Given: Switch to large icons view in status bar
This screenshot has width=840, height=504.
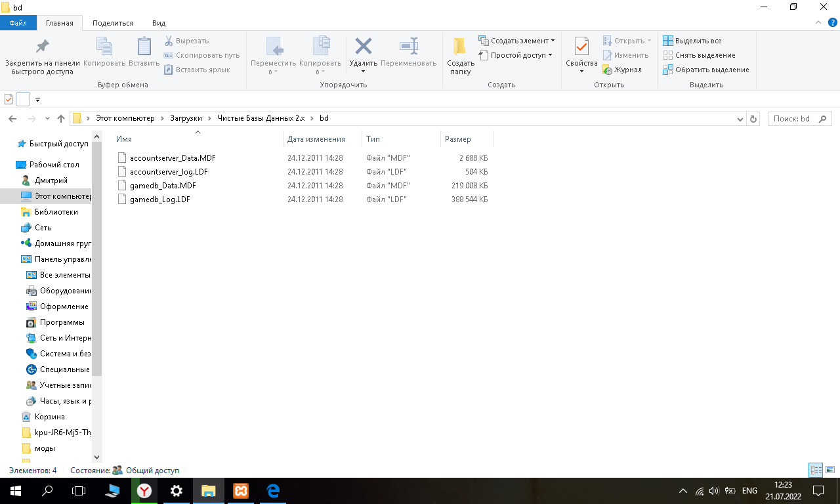Looking at the screenshot, I should [x=829, y=470].
